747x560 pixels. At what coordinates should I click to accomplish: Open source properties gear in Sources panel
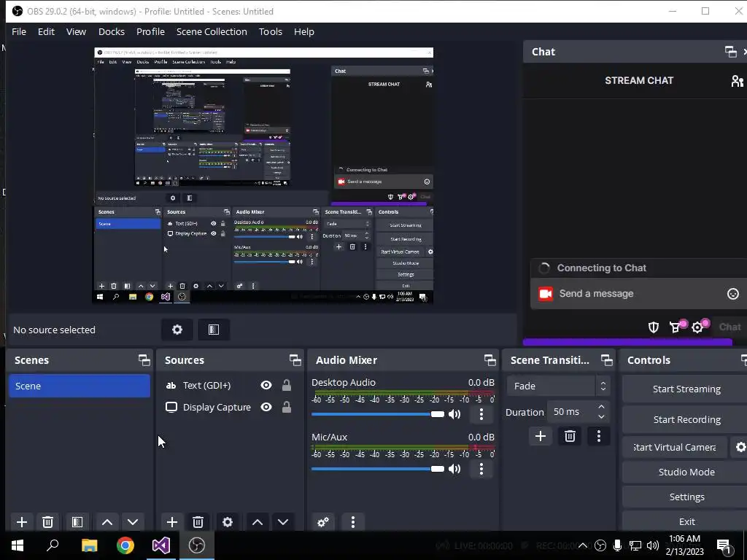(x=228, y=522)
